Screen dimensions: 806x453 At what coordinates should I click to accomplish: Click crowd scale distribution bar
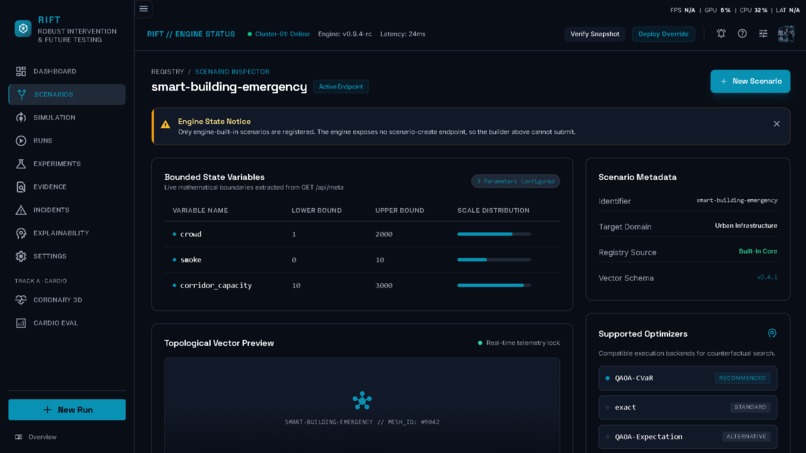click(494, 234)
